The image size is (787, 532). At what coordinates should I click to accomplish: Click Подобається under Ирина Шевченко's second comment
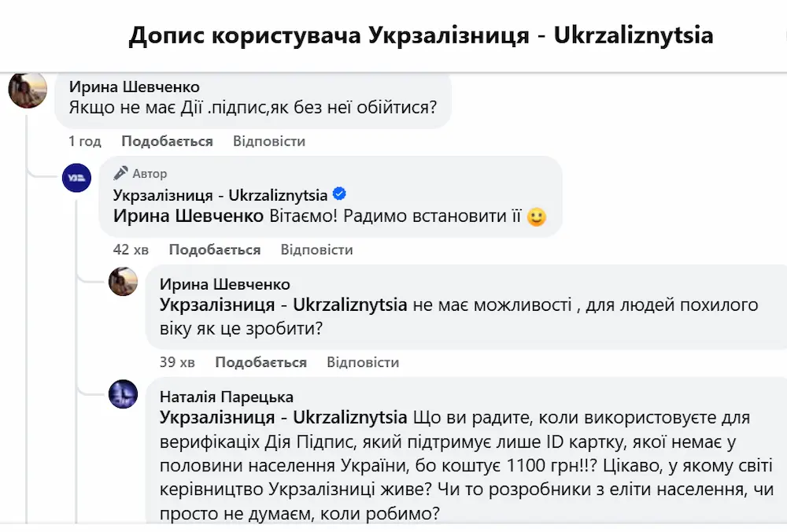click(260, 362)
